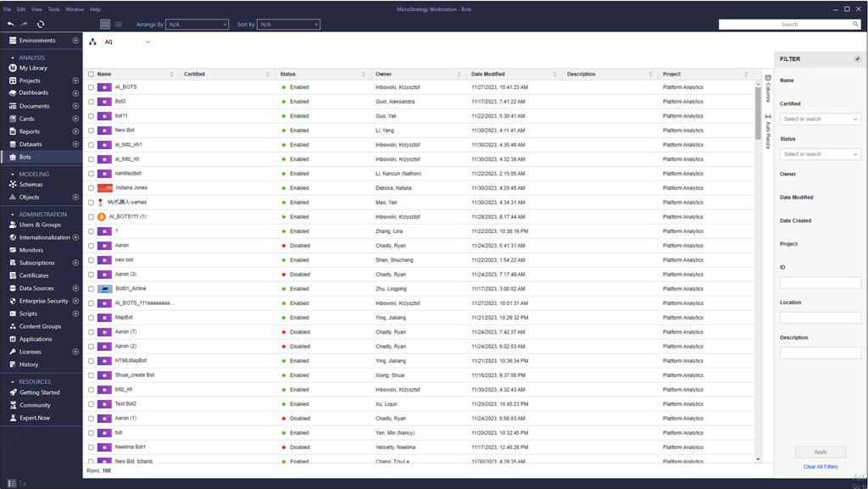Screen dimensions: 868x489
Task: Click the plus icon next to Environments
Action: [75, 41]
